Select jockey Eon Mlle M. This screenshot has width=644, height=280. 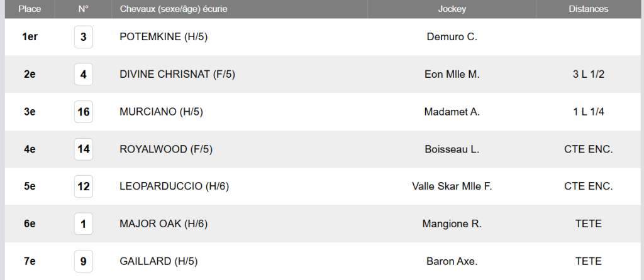(452, 75)
